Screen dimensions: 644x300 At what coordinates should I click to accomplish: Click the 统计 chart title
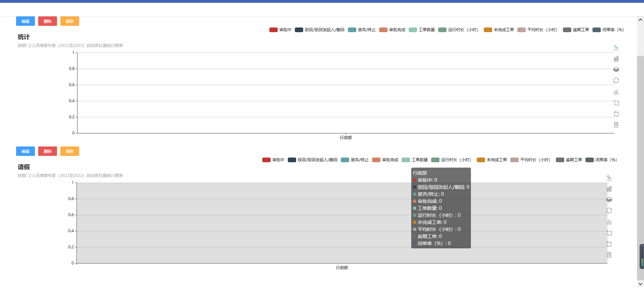[x=24, y=37]
